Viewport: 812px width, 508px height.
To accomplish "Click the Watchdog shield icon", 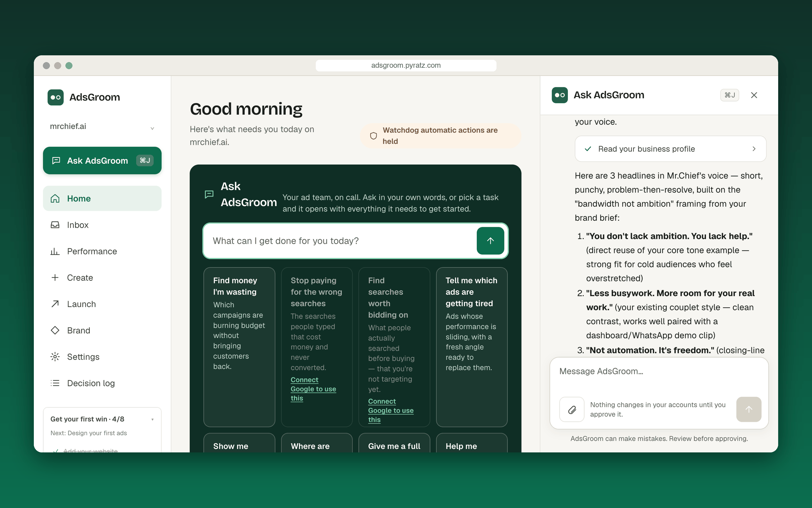I will pos(374,136).
